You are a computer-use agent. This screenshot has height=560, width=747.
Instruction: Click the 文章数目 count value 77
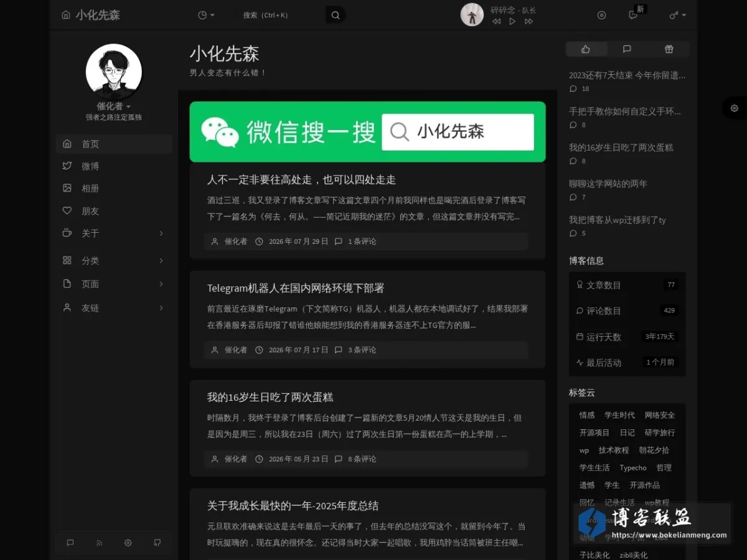coord(670,285)
